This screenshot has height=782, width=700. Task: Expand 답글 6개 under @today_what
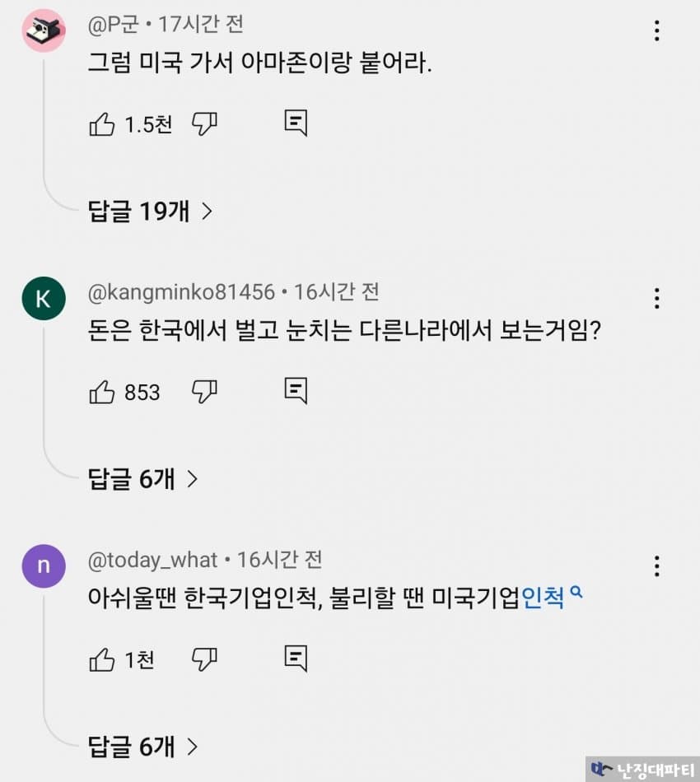click(x=143, y=747)
